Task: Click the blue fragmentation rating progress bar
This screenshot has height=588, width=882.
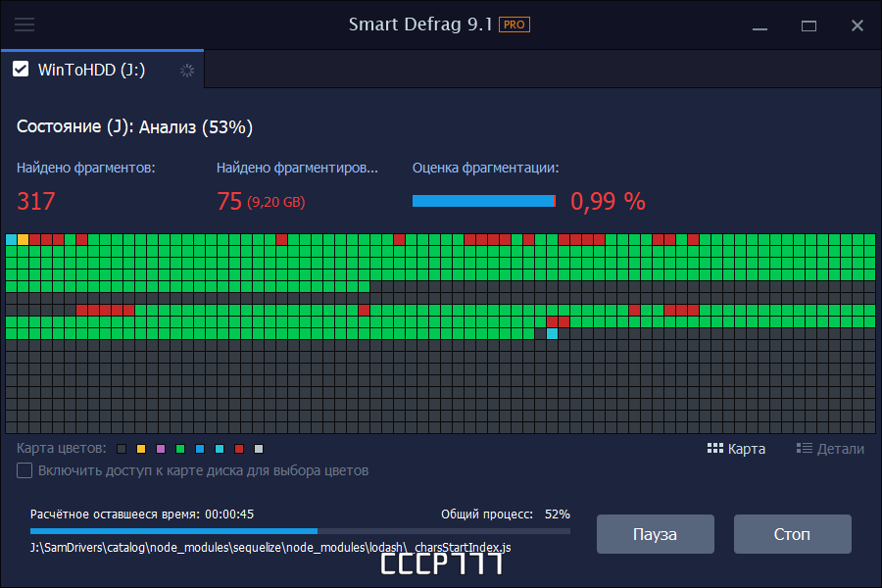Action: tap(483, 200)
